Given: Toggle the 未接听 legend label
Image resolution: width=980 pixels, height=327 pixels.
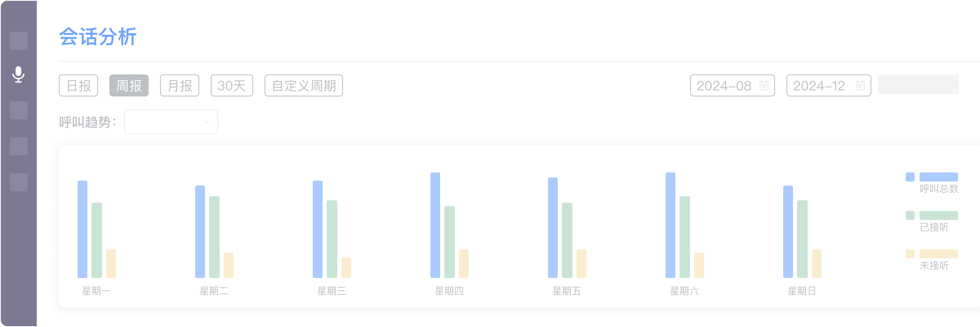Looking at the screenshot, I should tap(934, 266).
